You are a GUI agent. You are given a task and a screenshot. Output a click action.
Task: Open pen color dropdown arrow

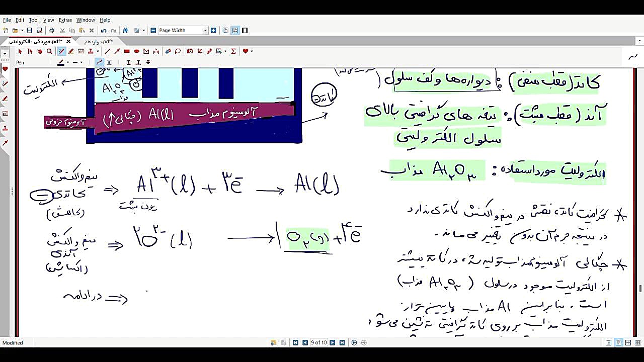68,63
